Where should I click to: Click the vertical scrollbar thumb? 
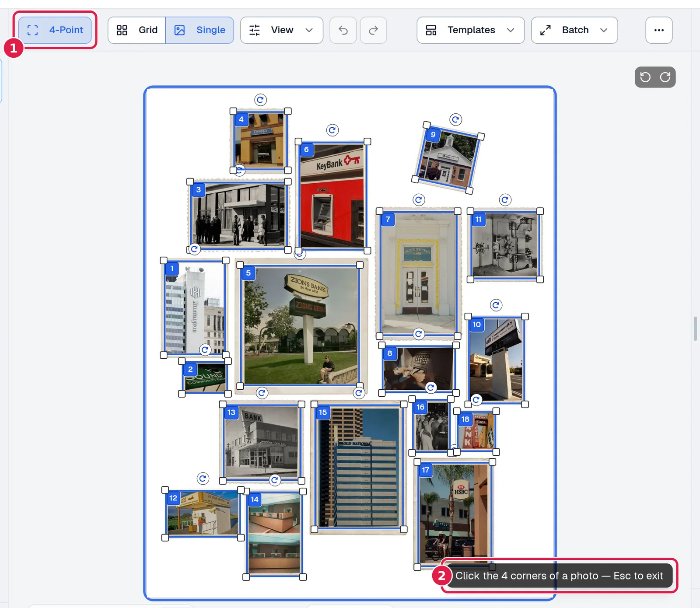[695, 328]
